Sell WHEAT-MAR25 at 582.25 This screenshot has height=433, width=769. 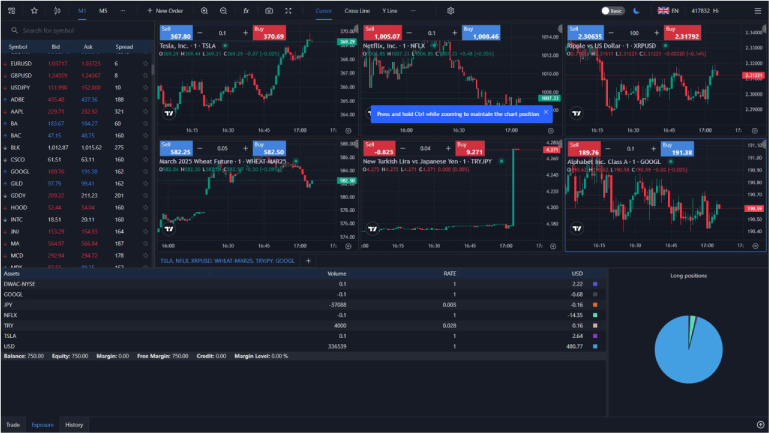pyautogui.click(x=176, y=148)
